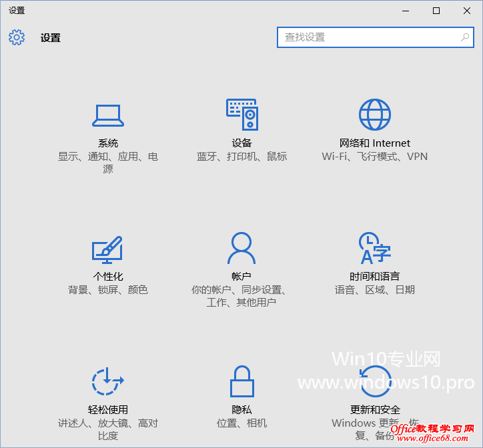Close the 设置 window
Image resolution: width=483 pixels, height=448 pixels.
467,11
